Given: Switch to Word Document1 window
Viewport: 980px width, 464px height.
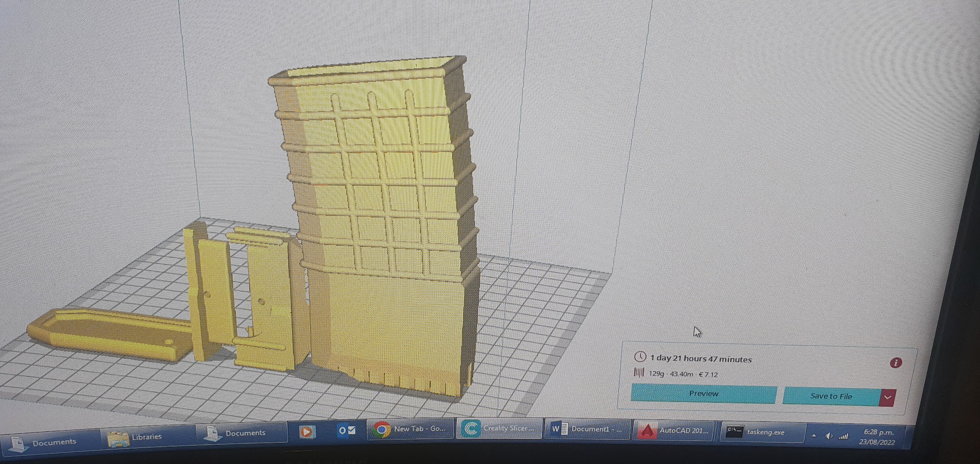Looking at the screenshot, I should point(587,429).
